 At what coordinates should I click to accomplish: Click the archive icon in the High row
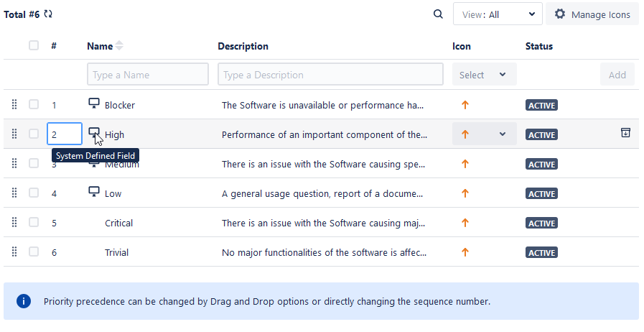coord(625,133)
